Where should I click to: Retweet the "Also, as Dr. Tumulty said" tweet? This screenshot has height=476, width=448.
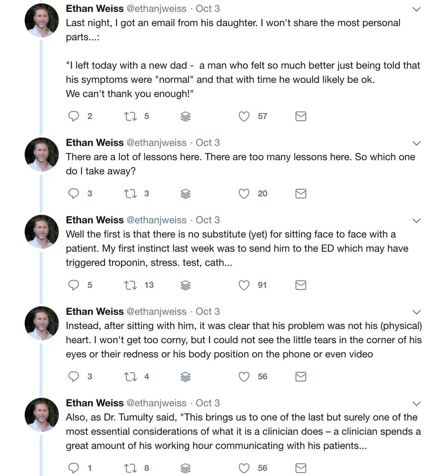130,468
